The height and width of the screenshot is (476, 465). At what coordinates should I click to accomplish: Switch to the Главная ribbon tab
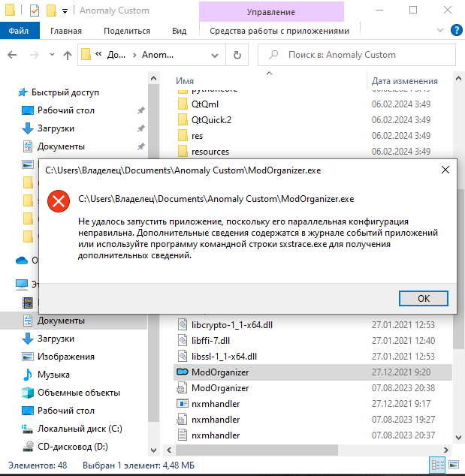66,31
